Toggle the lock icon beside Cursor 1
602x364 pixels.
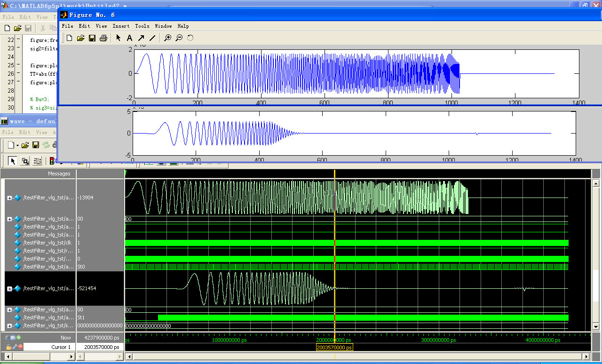tap(8, 347)
